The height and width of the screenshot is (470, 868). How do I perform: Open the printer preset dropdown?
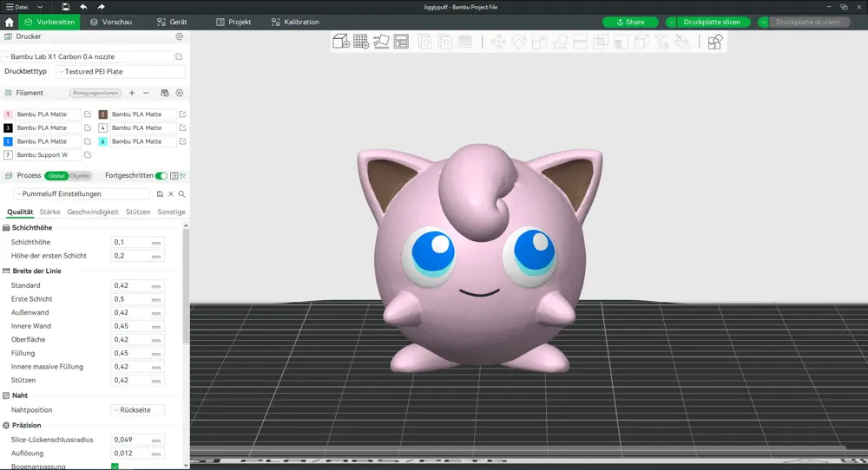point(88,56)
